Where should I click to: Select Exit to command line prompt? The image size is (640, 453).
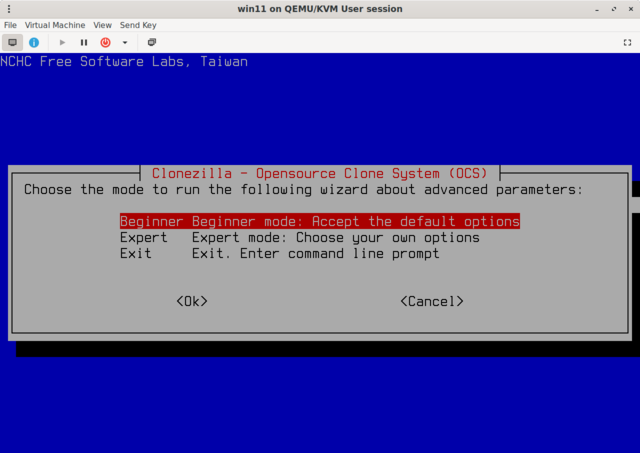pyautogui.click(x=279, y=254)
